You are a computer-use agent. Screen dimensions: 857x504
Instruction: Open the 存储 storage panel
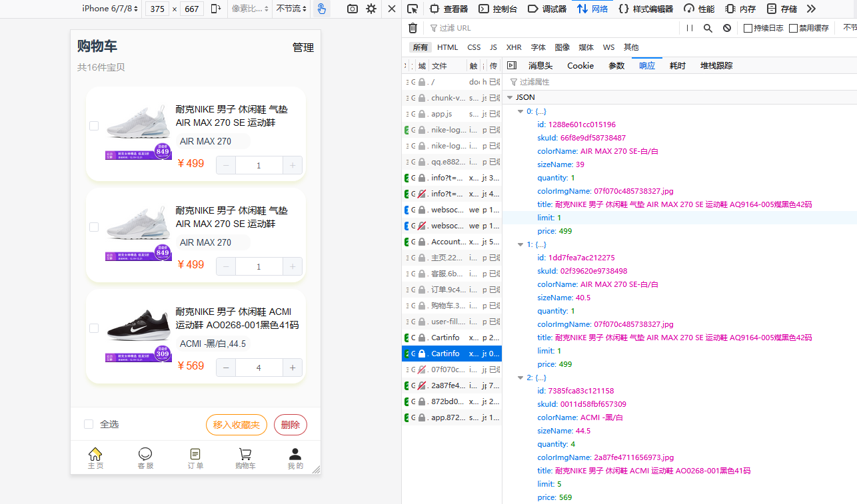pos(782,9)
